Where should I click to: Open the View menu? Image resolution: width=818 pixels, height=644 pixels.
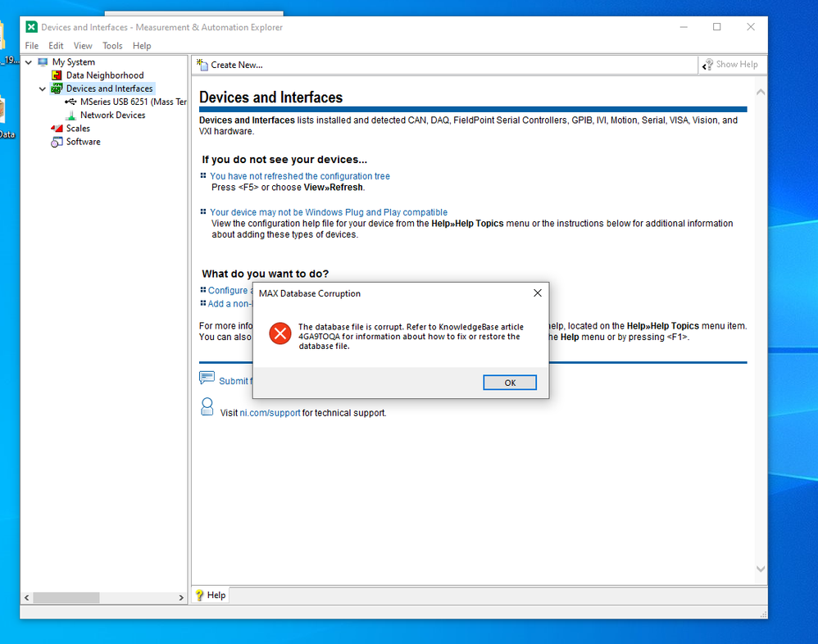coord(83,46)
